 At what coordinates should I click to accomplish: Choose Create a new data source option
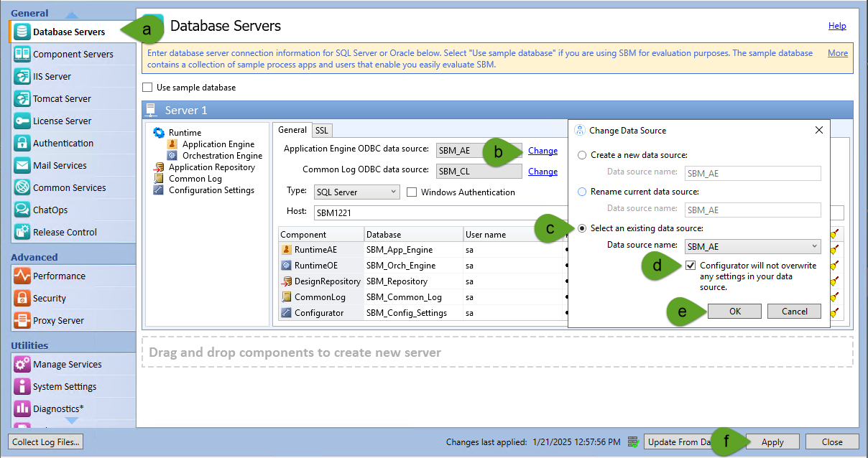(x=582, y=155)
